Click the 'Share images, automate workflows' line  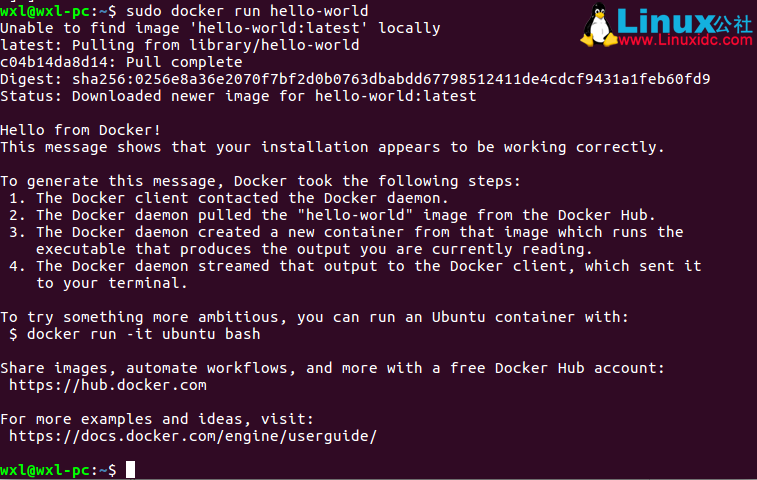(x=332, y=367)
